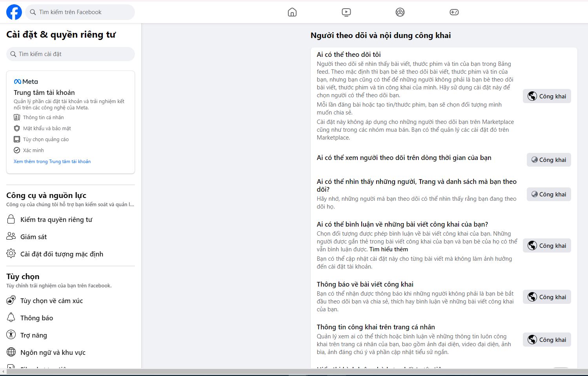Change audience for Trang và danh sách mà bạn theo dõi
This screenshot has height=376, width=588.
[549, 194]
